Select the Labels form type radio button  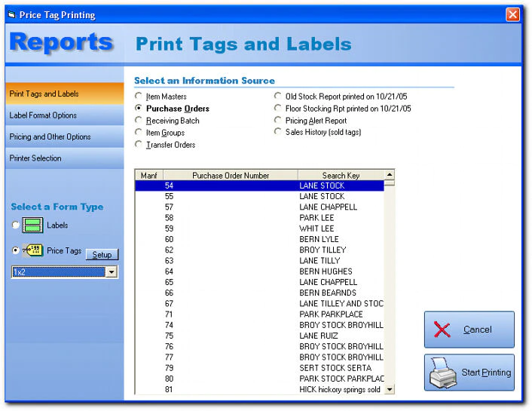pyautogui.click(x=15, y=225)
